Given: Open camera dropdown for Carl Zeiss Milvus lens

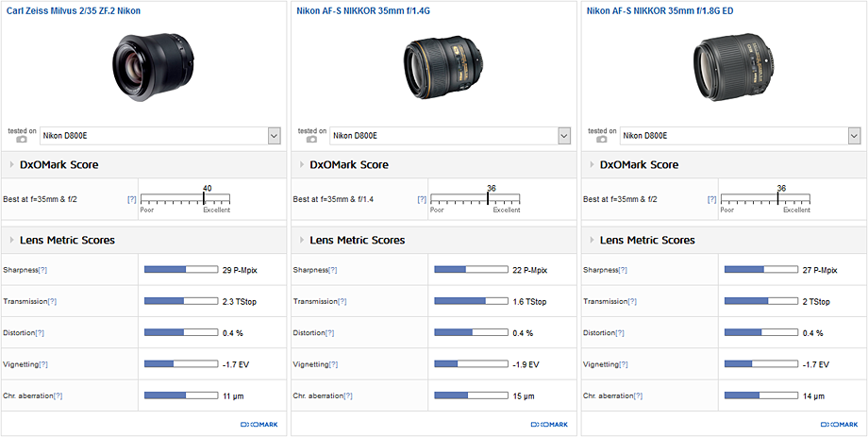Looking at the screenshot, I should tap(274, 136).
